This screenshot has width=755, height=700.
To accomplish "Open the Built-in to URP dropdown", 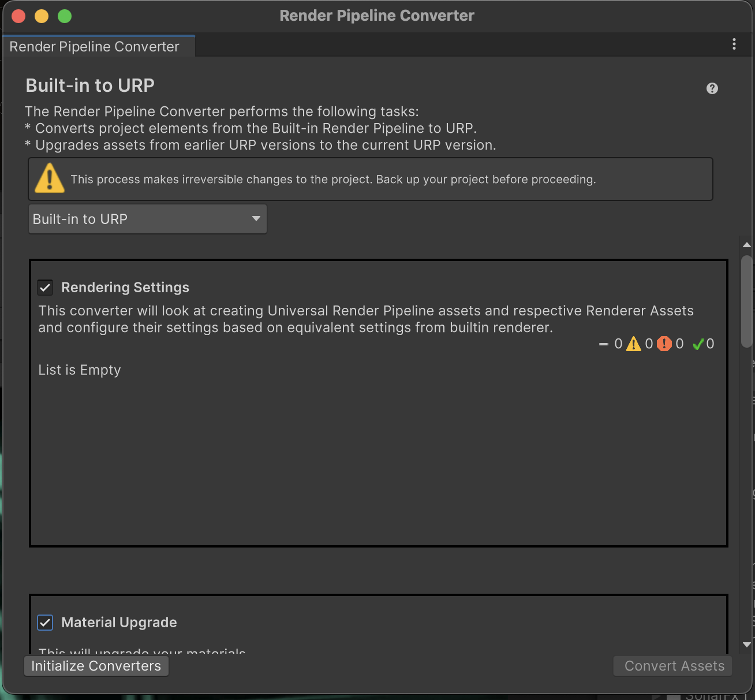I will (148, 219).
